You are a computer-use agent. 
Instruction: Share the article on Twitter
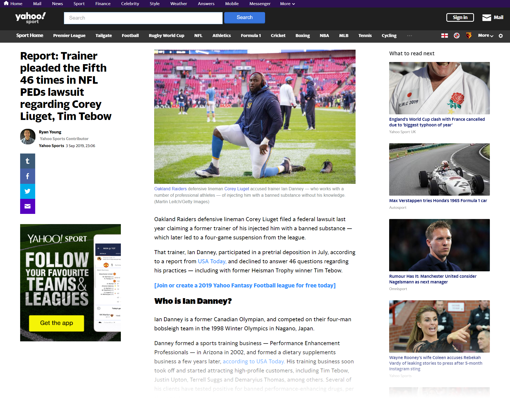pyautogui.click(x=28, y=191)
